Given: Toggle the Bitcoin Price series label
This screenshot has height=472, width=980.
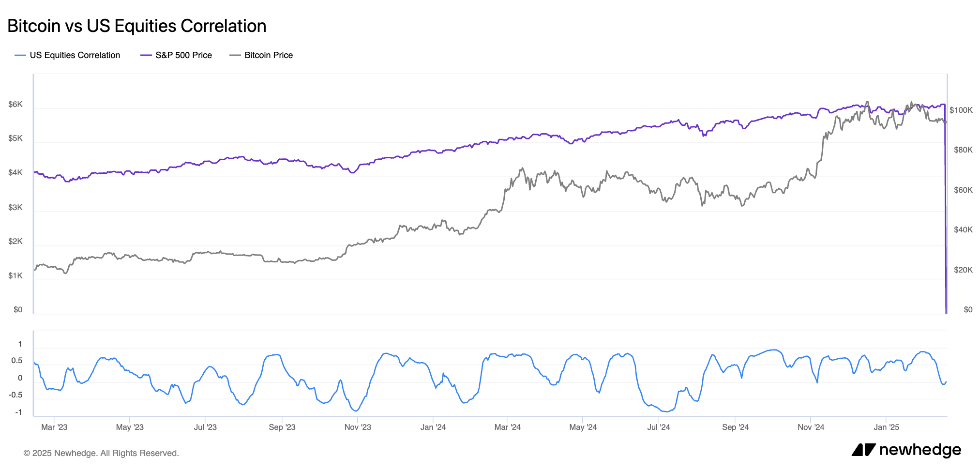Looking at the screenshot, I should (x=269, y=55).
